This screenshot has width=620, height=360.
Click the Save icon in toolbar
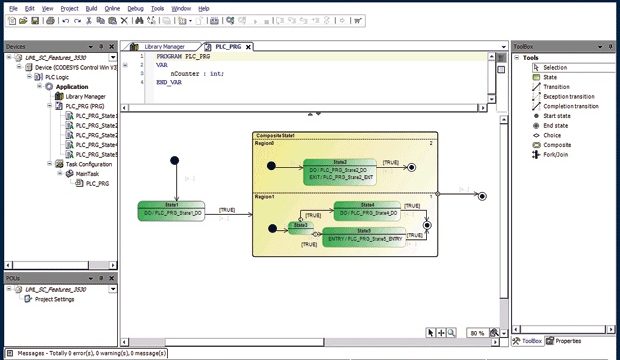click(35, 21)
